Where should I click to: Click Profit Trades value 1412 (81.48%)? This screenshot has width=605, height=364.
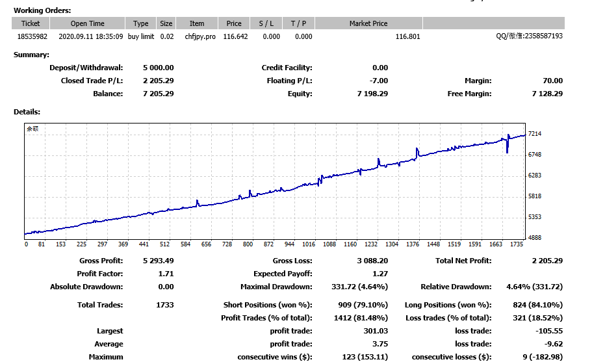click(361, 318)
